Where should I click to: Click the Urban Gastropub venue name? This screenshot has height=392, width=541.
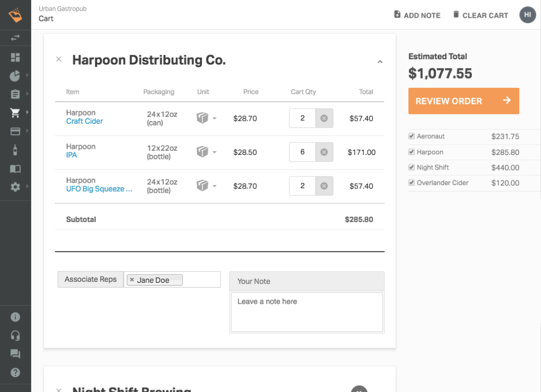[x=62, y=9]
